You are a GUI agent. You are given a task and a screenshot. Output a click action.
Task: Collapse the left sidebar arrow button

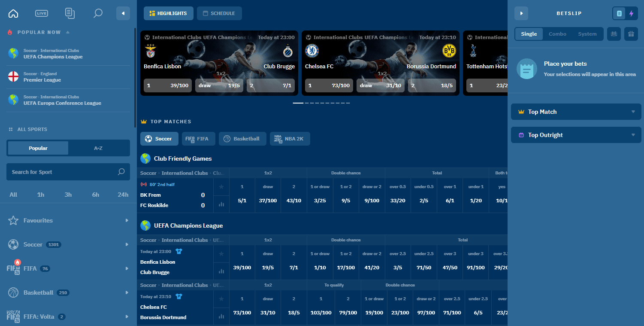coord(123,13)
